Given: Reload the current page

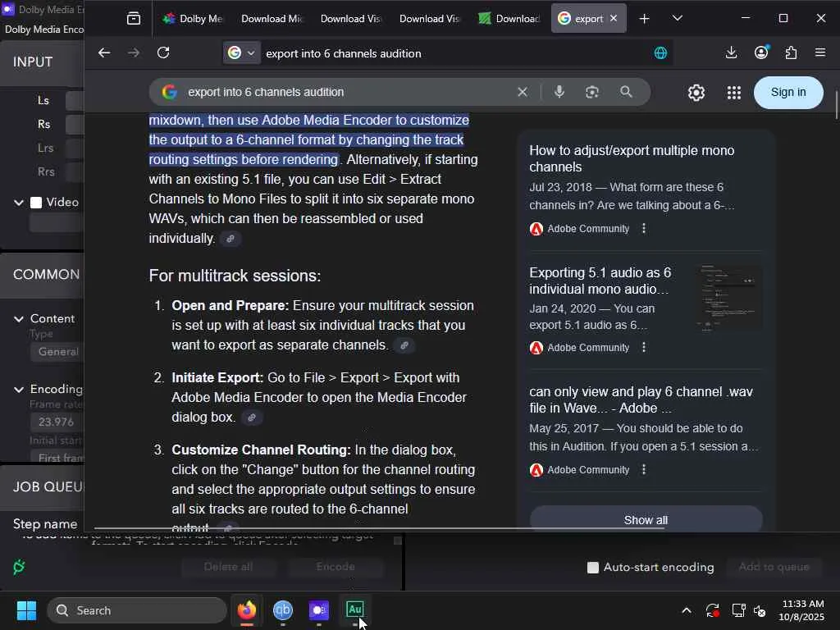Looking at the screenshot, I should pos(163,52).
